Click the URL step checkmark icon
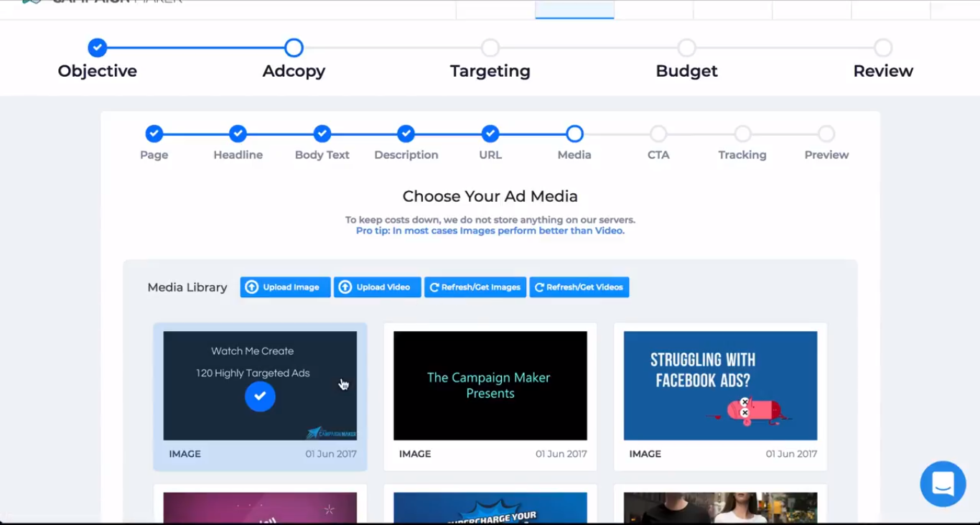This screenshot has width=980, height=525. point(490,134)
